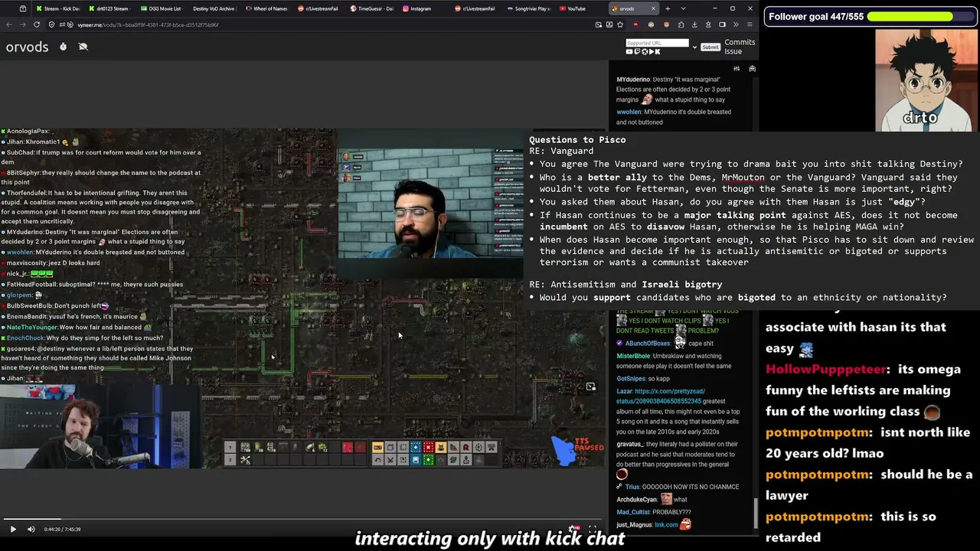This screenshot has height=551, width=980.
Task: Open the browser hamburger application menu
Action: point(750,24)
